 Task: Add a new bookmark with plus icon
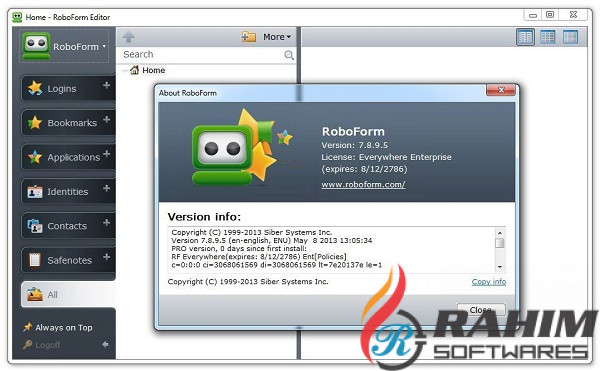pos(106,120)
